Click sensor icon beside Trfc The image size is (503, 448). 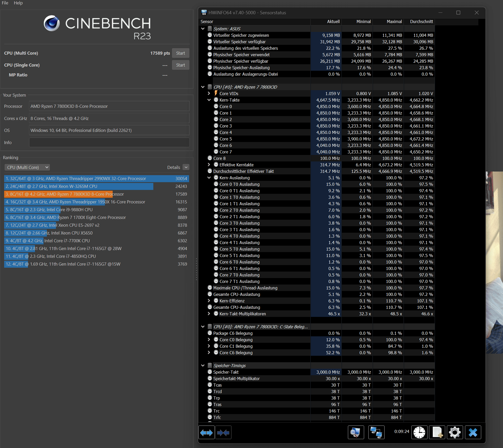210,417
